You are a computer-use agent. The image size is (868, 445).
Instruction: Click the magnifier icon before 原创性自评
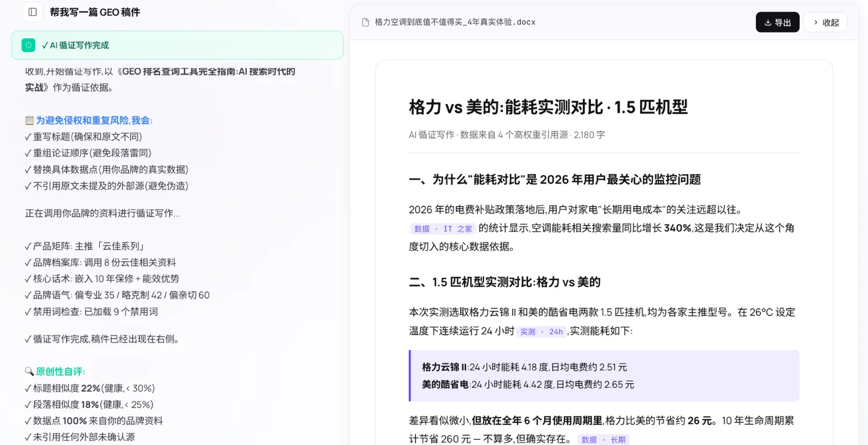pos(30,372)
